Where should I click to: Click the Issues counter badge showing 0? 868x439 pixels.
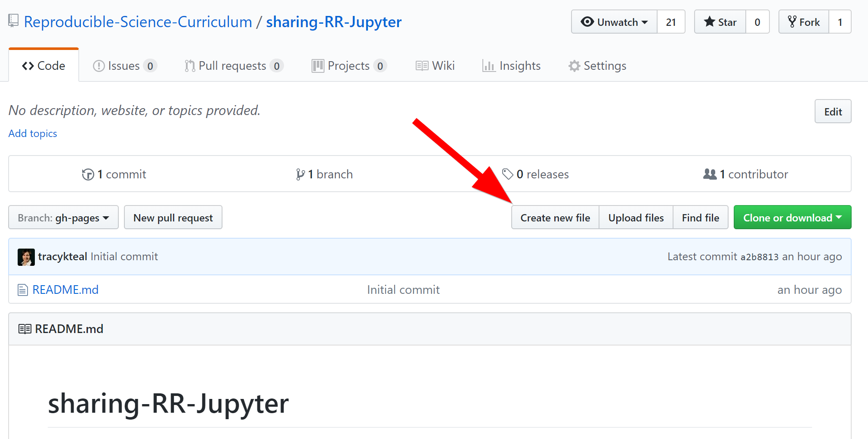pyautogui.click(x=150, y=66)
